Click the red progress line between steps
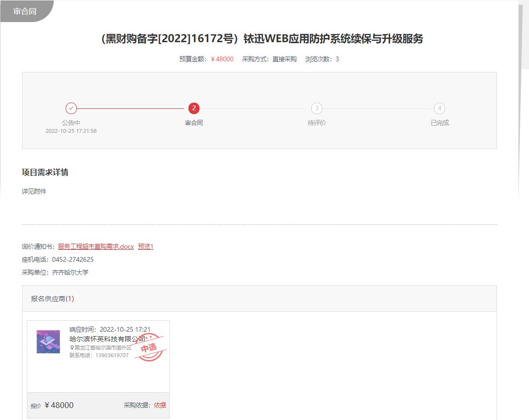Screen dimensions: 529x420 [132, 108]
